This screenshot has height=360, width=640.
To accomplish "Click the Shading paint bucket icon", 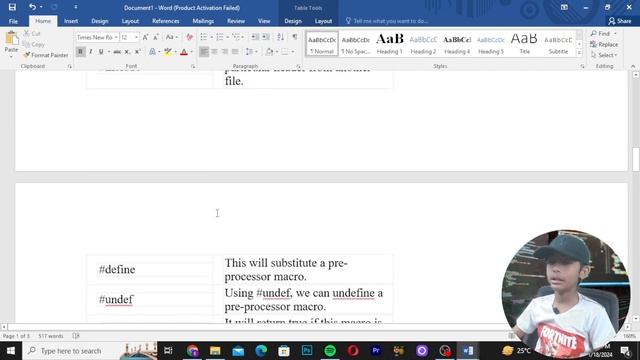I will tap(269, 52).
